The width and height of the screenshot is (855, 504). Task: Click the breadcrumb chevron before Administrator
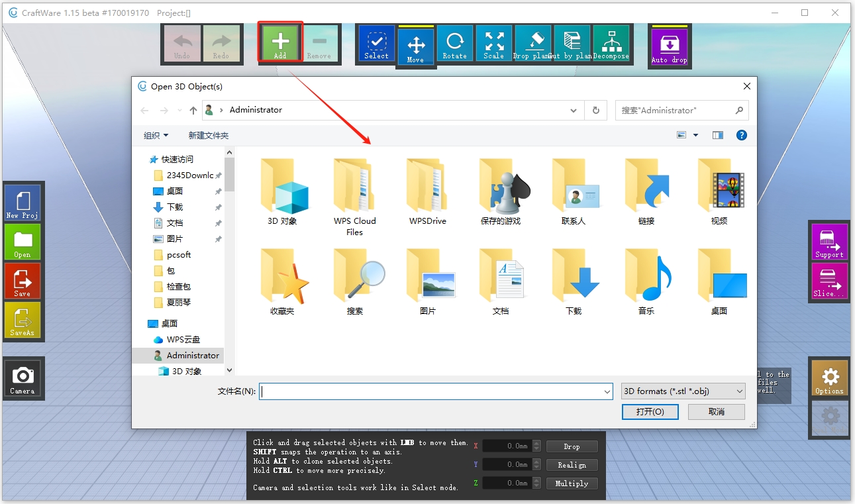[221, 111]
